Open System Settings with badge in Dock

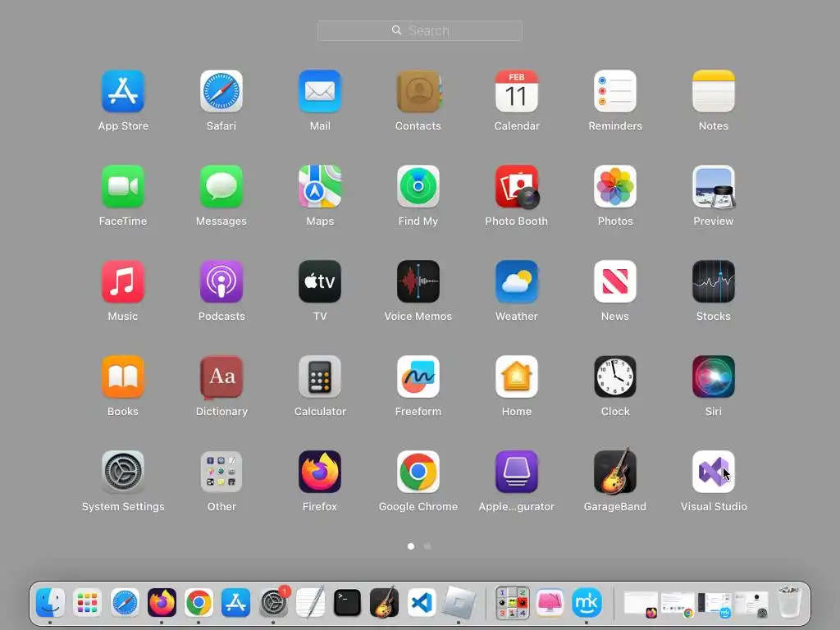click(273, 603)
